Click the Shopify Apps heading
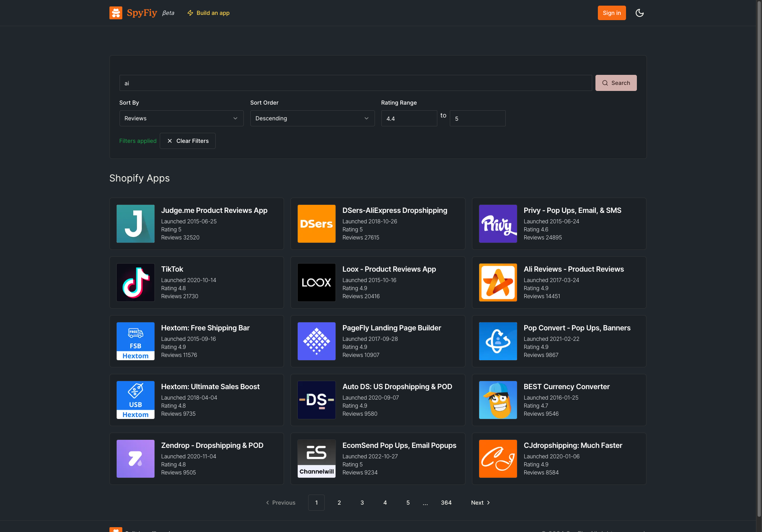This screenshot has width=762, height=532. [139, 178]
